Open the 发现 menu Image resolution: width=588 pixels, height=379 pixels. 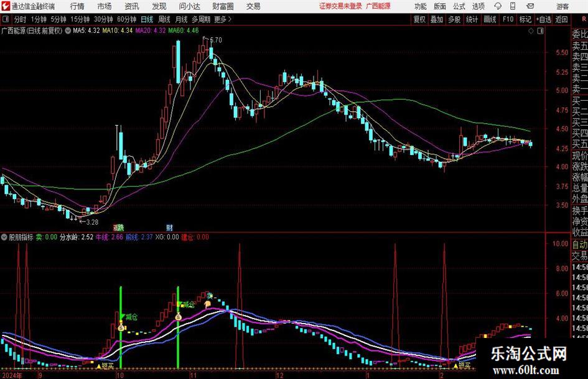[x=159, y=6]
